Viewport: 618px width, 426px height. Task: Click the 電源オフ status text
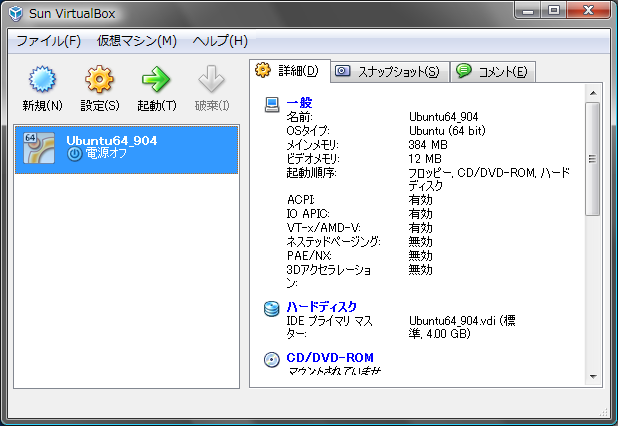[106, 154]
